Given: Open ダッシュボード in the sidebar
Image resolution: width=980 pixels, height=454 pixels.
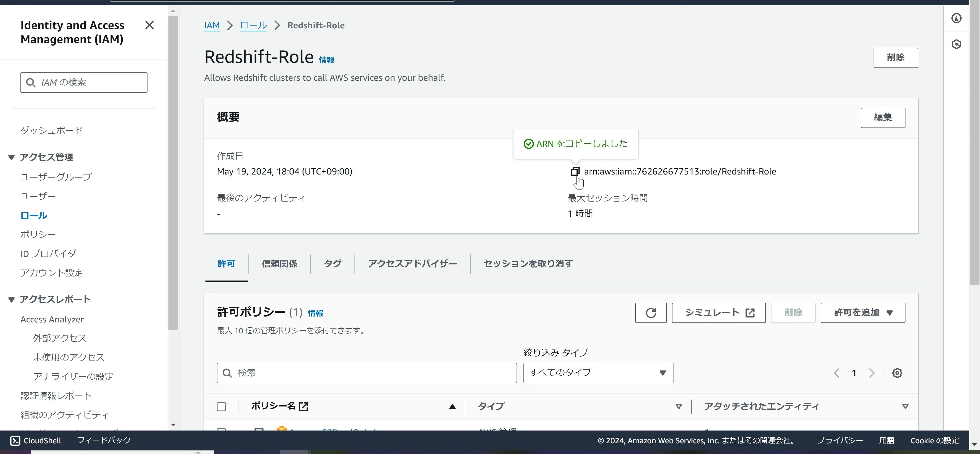Looking at the screenshot, I should coord(51,131).
